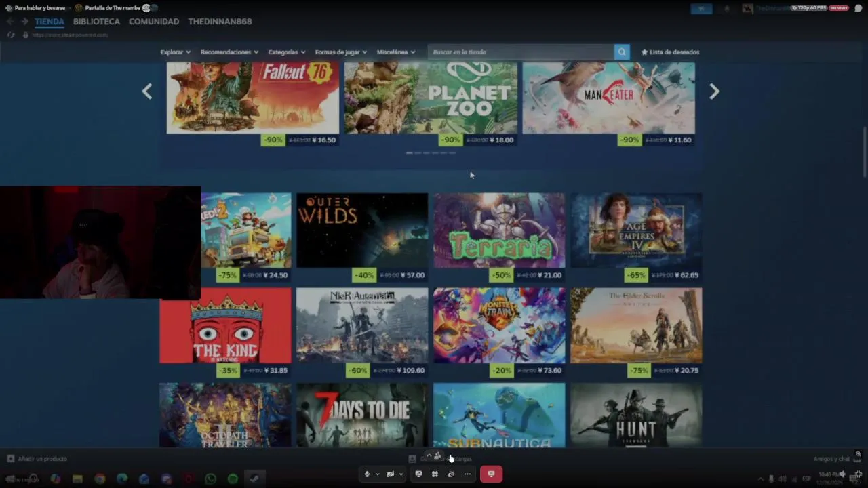The width and height of the screenshot is (868, 488).
Task: Open the THEDINNAN868 profile tab
Action: point(220,22)
